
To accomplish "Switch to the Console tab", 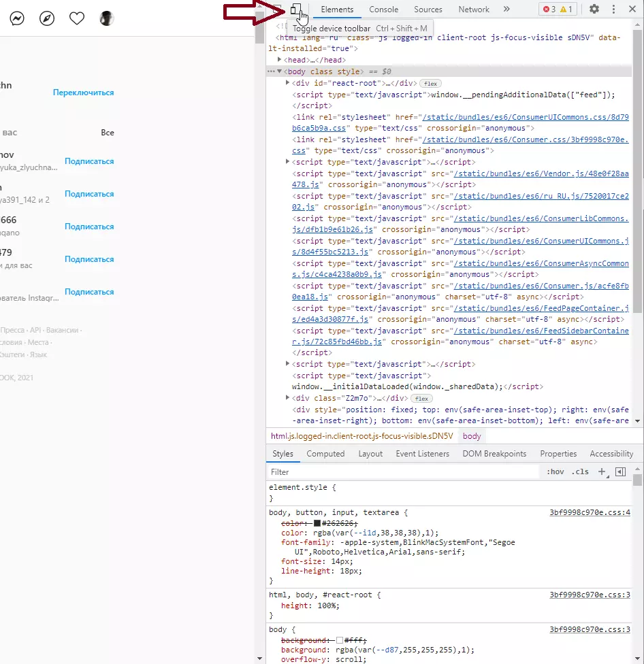I will pos(383,10).
